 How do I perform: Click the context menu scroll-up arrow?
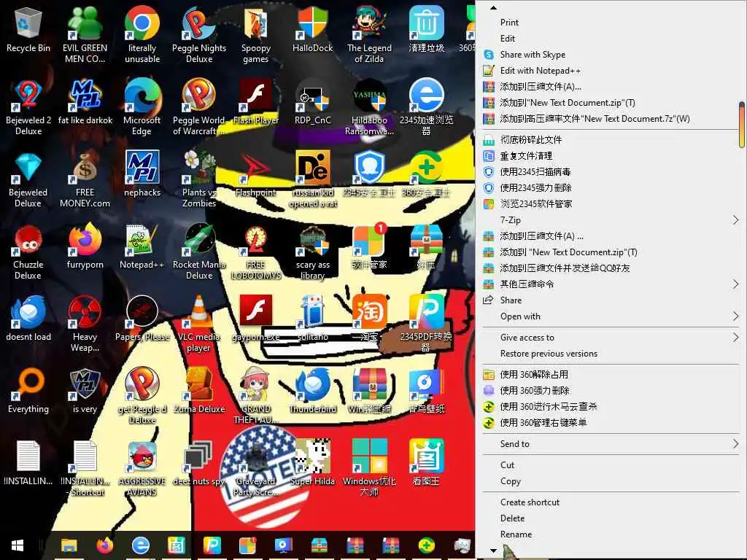[493, 7]
